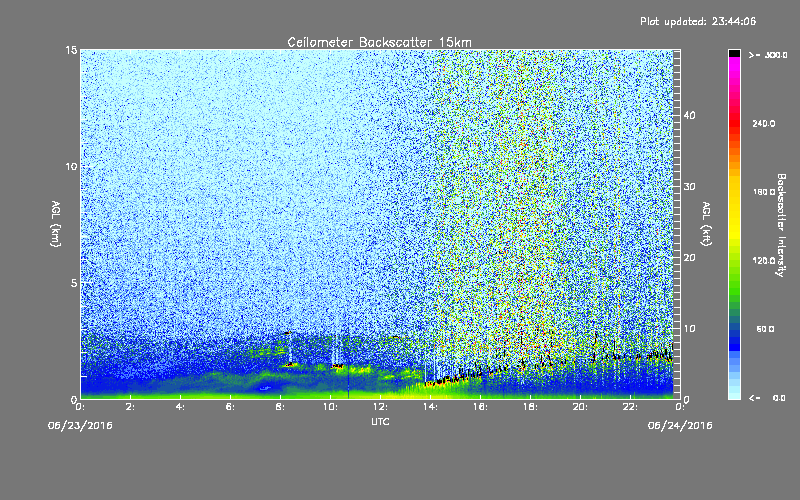Click the '2:' hour tick label
800x500 pixels.
pos(130,407)
